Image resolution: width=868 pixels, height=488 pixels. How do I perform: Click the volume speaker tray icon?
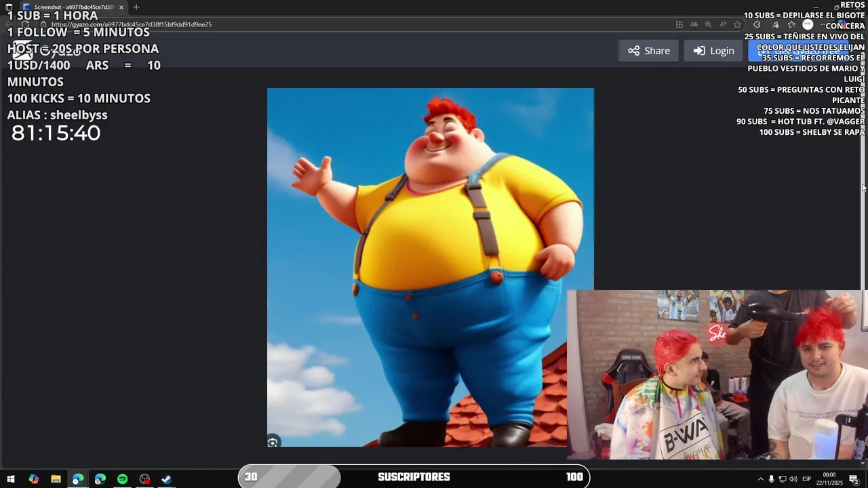793,479
